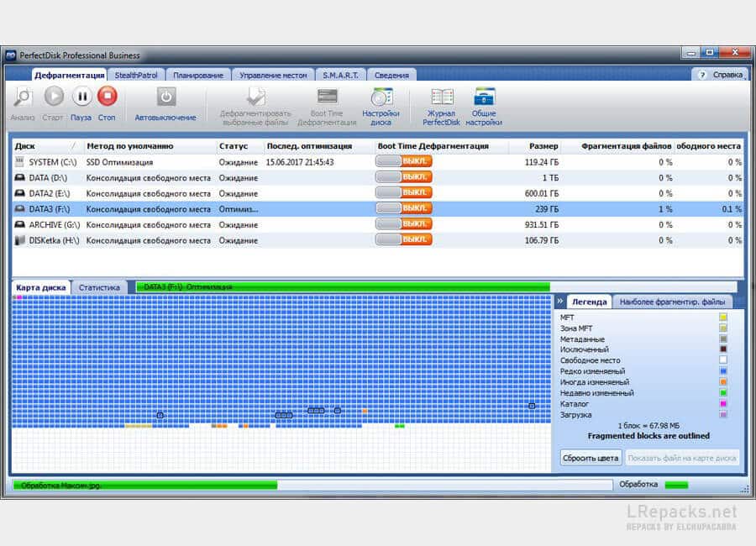Click the Исключенный dark color swatch
This screenshot has height=546, width=756.
point(722,349)
